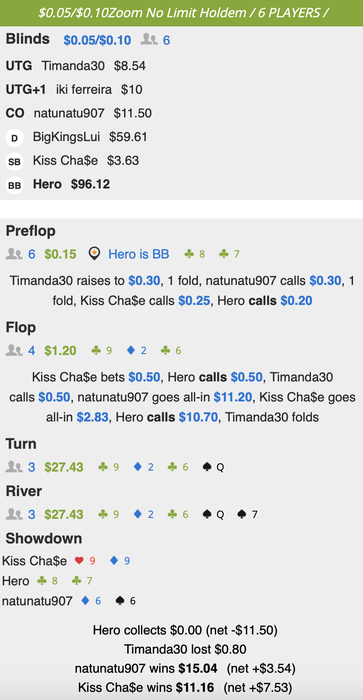
Task: Click player name BigKingsLui
Action: (x=67, y=137)
